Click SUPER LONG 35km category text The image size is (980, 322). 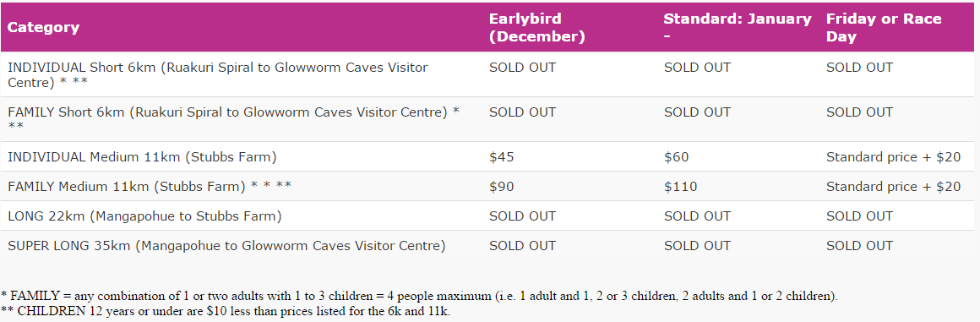click(226, 246)
